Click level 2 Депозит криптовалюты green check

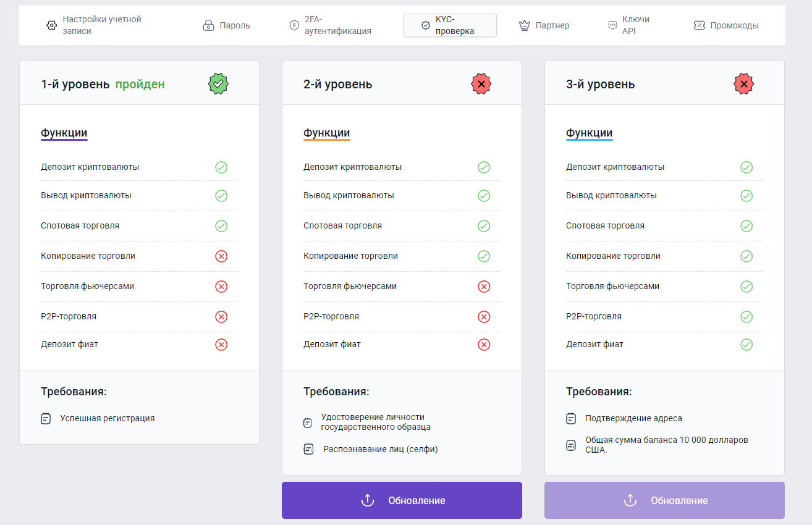click(x=484, y=167)
